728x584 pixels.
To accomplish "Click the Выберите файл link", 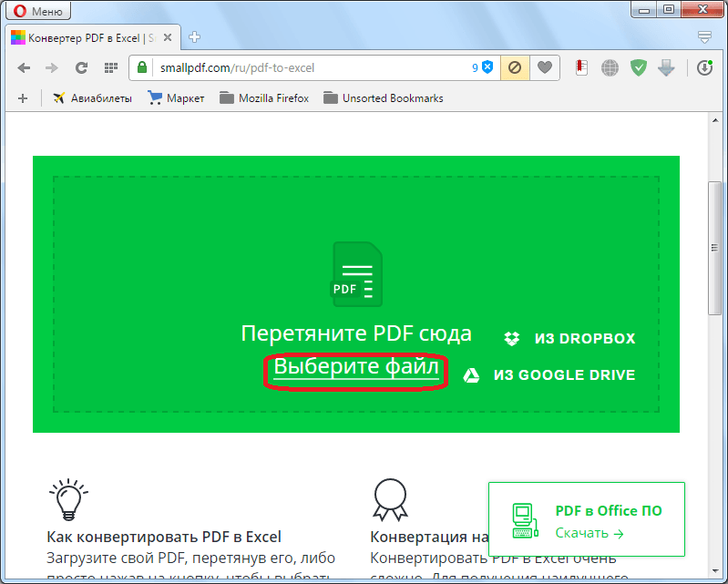I will pyautogui.click(x=356, y=367).
